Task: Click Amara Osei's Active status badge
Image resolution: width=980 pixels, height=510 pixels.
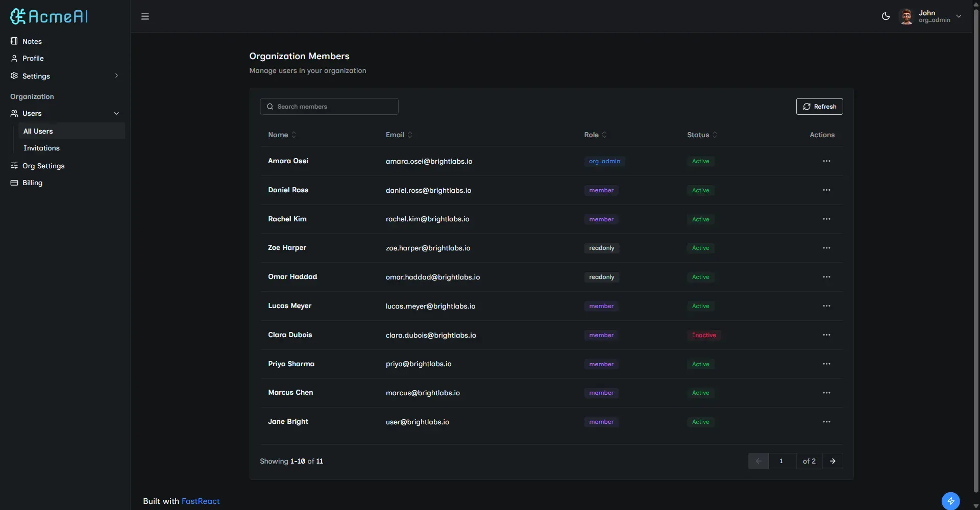Action: click(700, 161)
